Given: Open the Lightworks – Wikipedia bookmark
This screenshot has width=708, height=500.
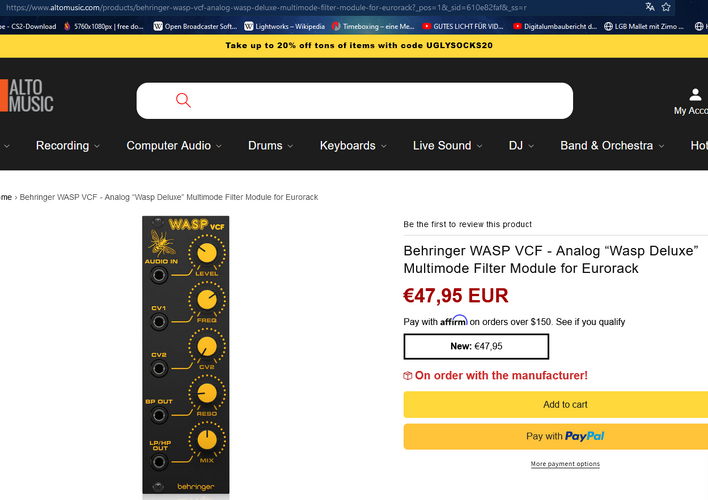Looking at the screenshot, I should pyautogui.click(x=284, y=26).
